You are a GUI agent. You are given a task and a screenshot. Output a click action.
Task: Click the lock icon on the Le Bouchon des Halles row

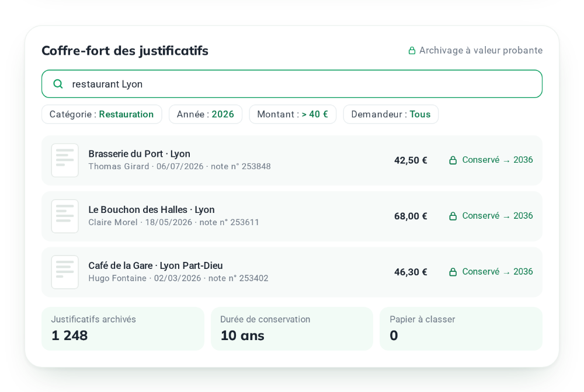pos(453,216)
